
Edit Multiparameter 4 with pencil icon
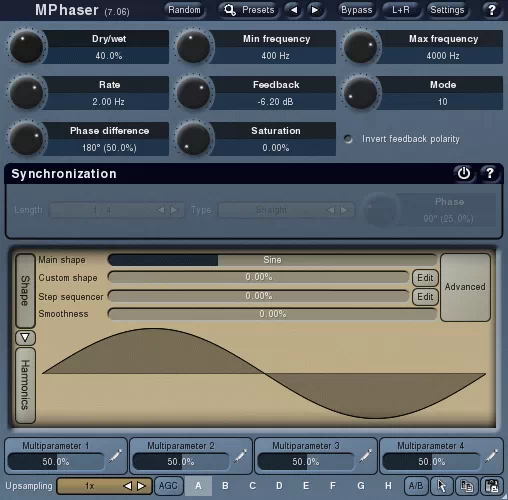[491, 456]
